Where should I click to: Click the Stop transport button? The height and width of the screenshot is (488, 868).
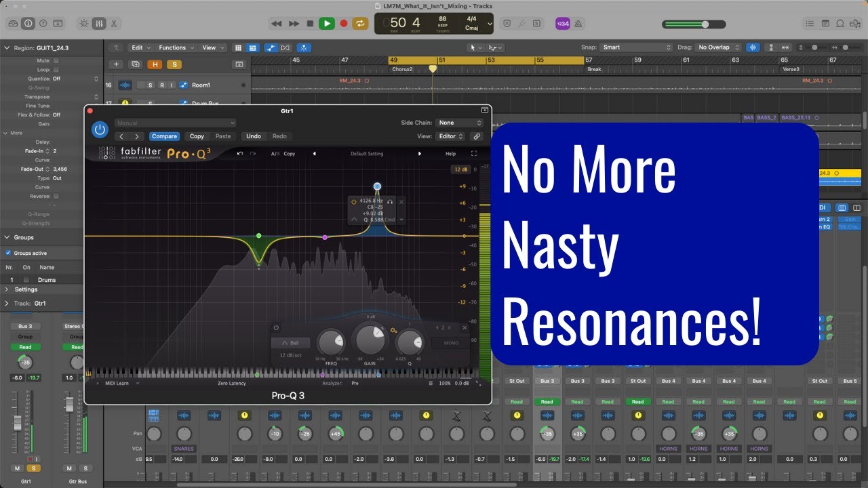[x=310, y=23]
